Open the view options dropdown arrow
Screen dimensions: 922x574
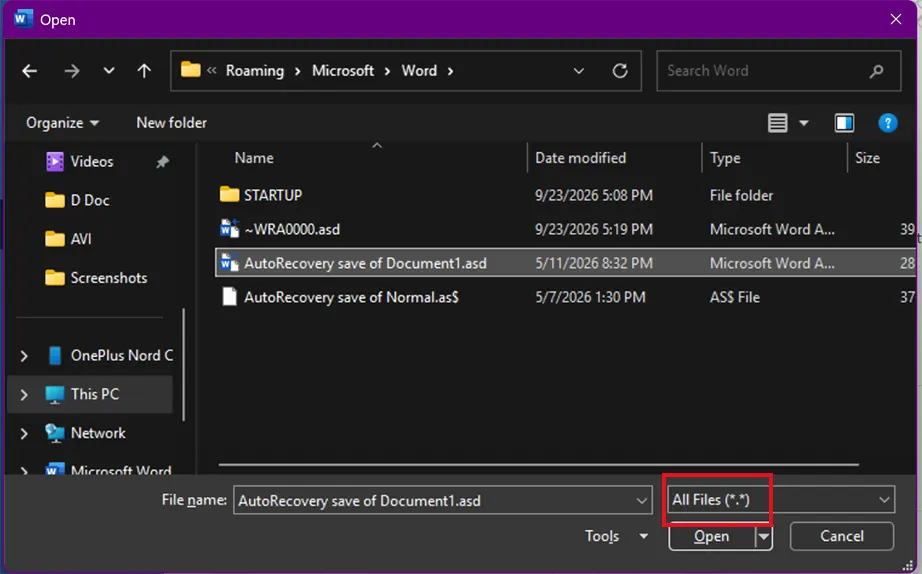[804, 123]
